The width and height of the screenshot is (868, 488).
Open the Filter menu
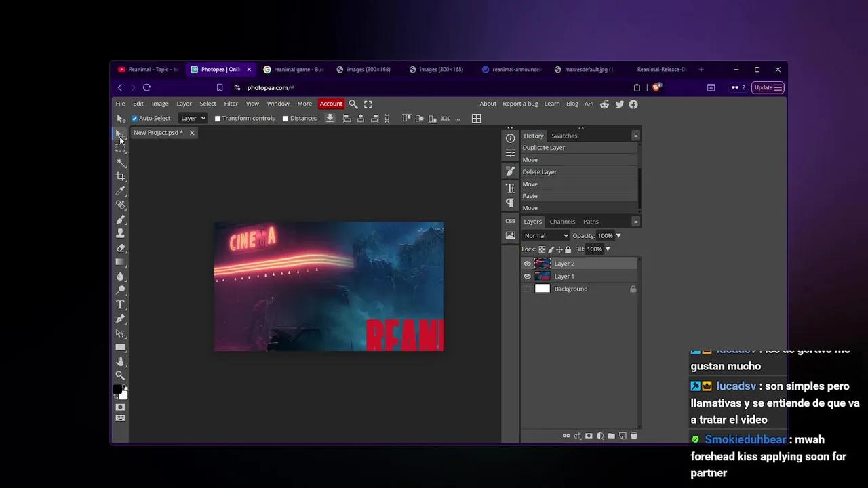231,104
